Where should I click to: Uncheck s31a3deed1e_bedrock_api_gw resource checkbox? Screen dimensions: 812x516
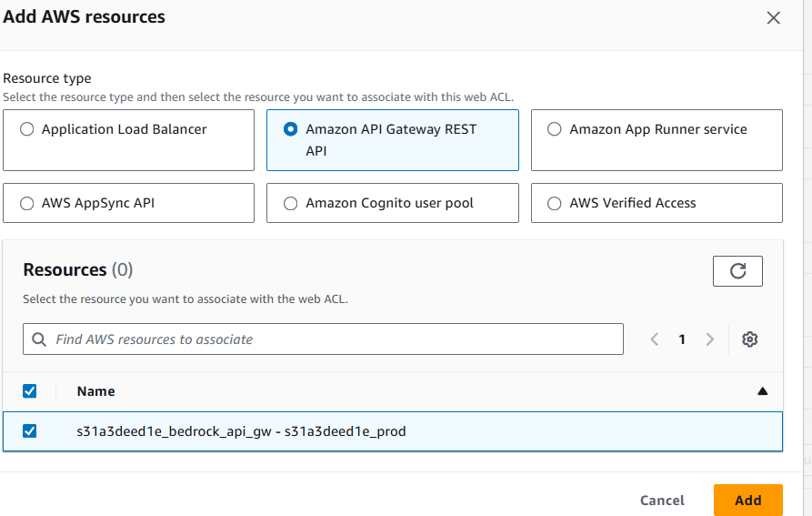click(x=29, y=431)
